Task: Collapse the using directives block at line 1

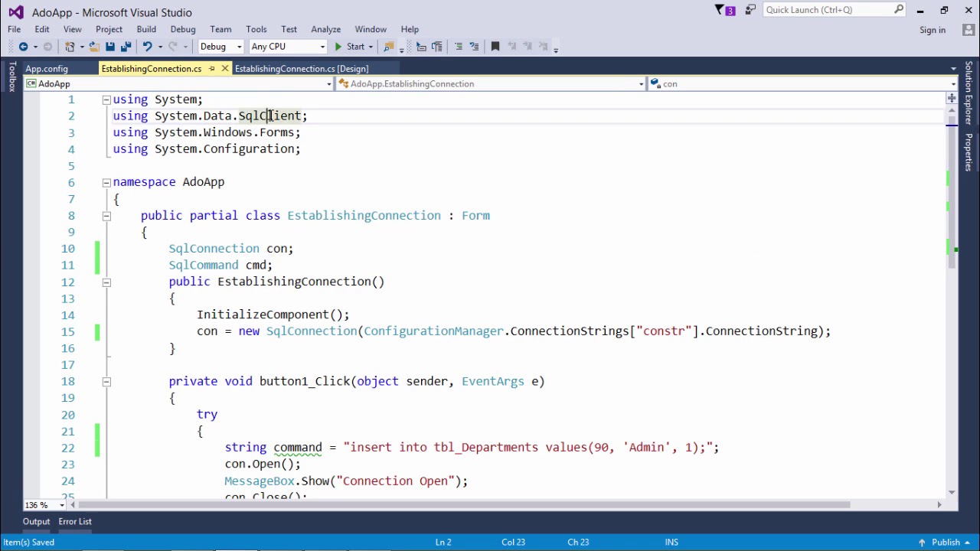Action: coord(106,99)
